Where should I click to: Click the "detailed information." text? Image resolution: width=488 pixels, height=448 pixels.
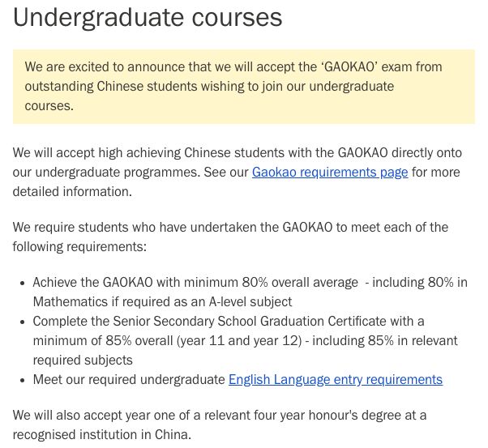click(71, 192)
